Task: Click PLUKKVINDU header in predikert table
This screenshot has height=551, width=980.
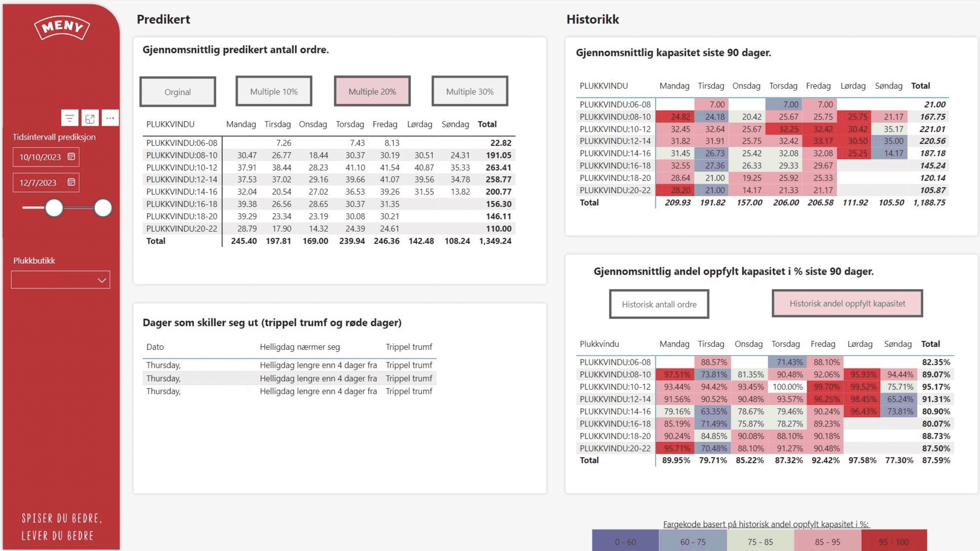Action: [170, 124]
